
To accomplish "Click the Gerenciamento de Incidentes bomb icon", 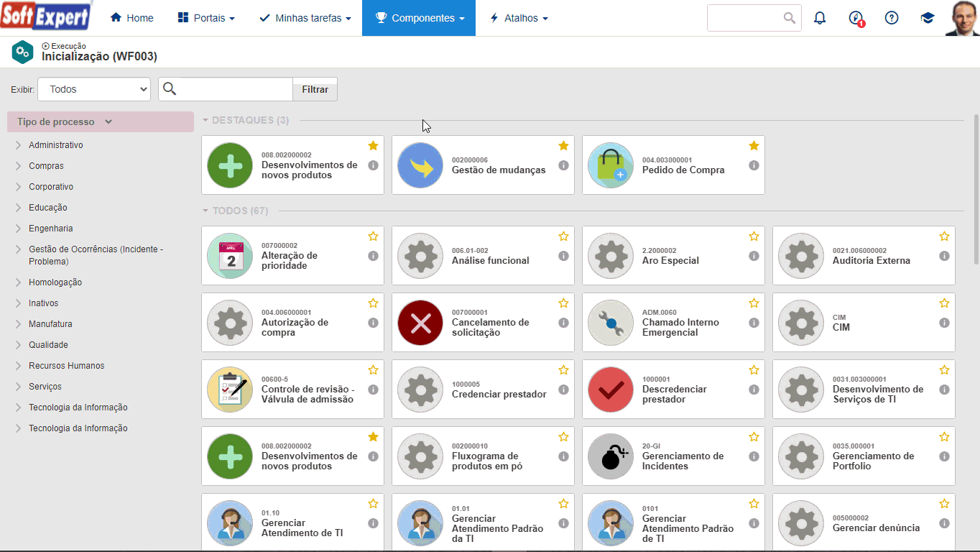I will point(611,456).
